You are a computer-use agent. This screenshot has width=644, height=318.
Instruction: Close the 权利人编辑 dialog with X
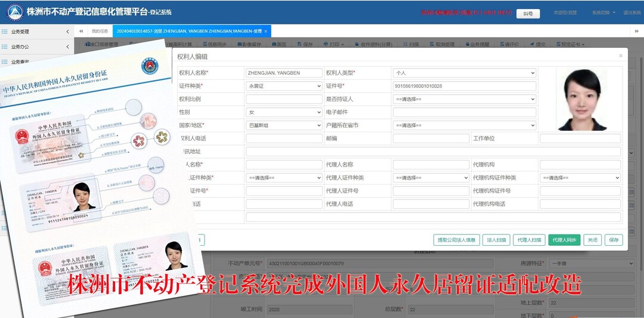click(621, 55)
